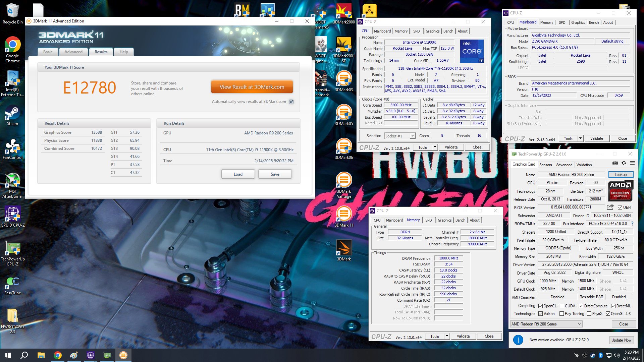The height and width of the screenshot is (362, 644).
Task: Click Close button in GPU-Z window
Action: click(x=624, y=324)
